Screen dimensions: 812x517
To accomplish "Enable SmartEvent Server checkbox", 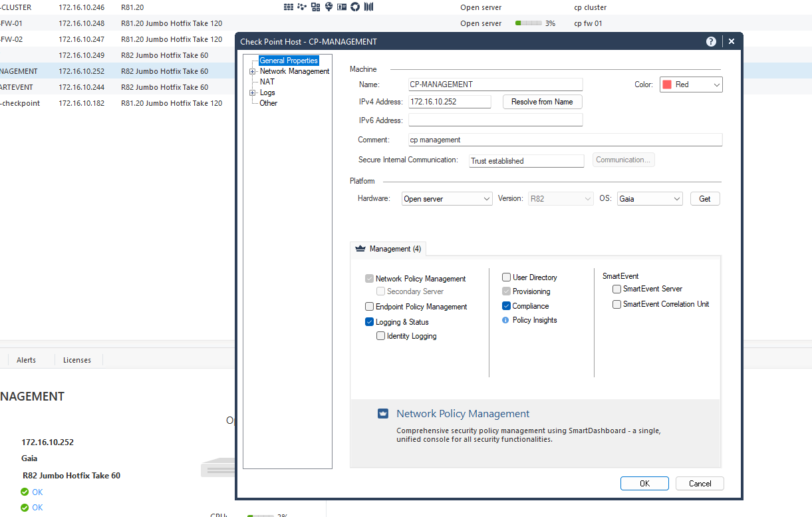I will click(616, 289).
